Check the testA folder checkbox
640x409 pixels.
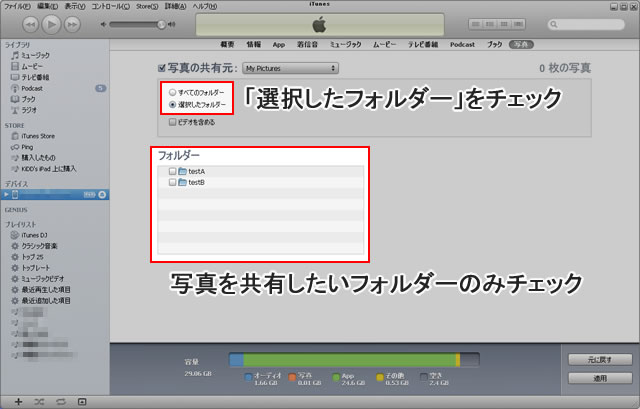pyautogui.click(x=172, y=171)
